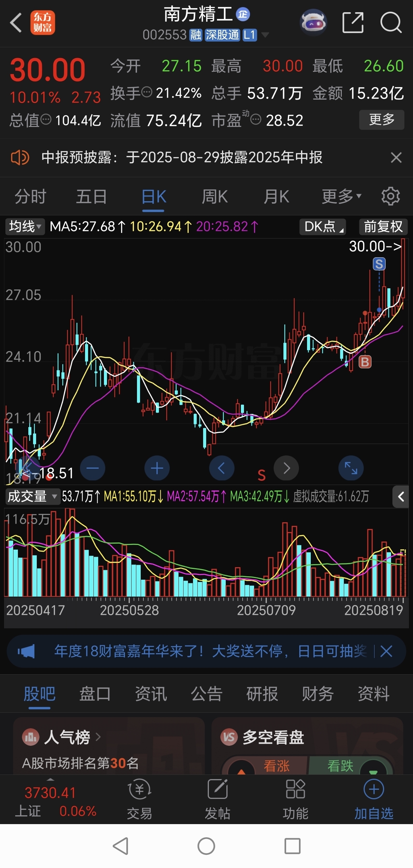The height and width of the screenshot is (868, 413).
Task: Tap the info icon beside 市盈
Action: tap(256, 119)
